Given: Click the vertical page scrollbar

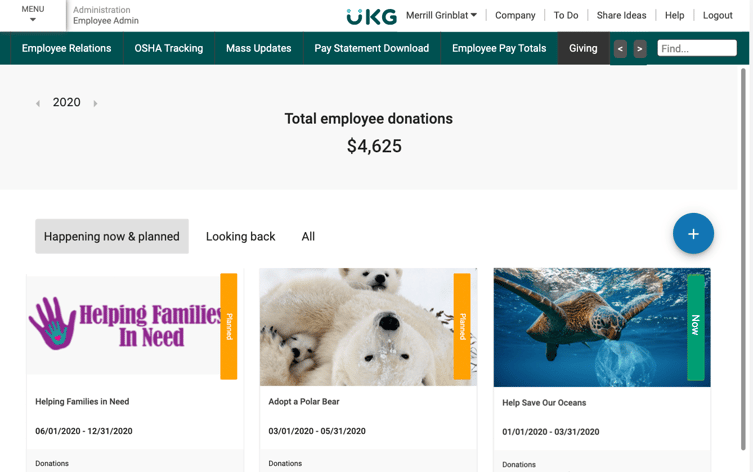Looking at the screenshot, I should pos(743,259).
